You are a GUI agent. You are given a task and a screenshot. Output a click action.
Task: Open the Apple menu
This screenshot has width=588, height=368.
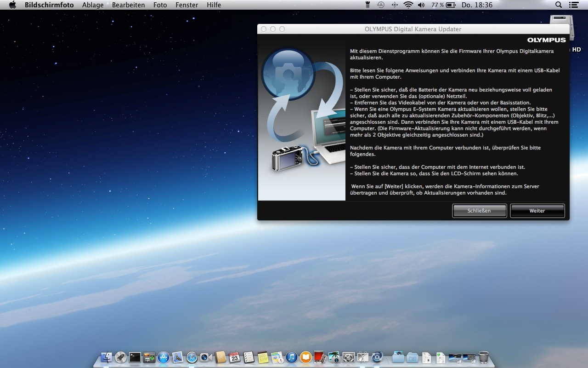[12, 5]
